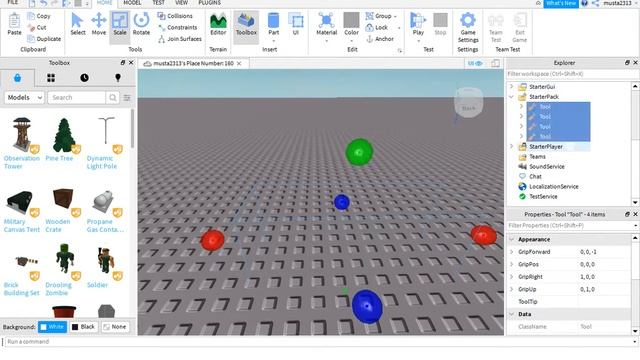Switch to the VIEW ribbon tab
This screenshot has width=640, height=360.
coord(181,2)
